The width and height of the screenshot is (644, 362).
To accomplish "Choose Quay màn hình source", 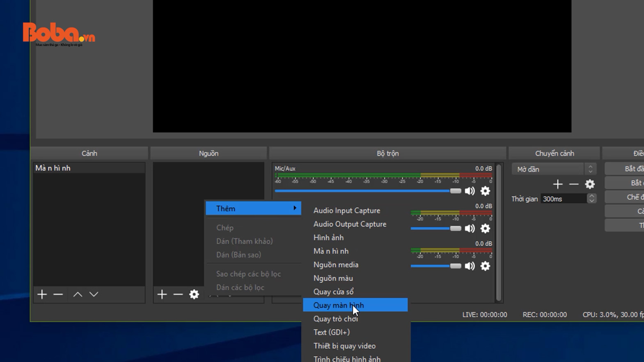I will (355, 305).
